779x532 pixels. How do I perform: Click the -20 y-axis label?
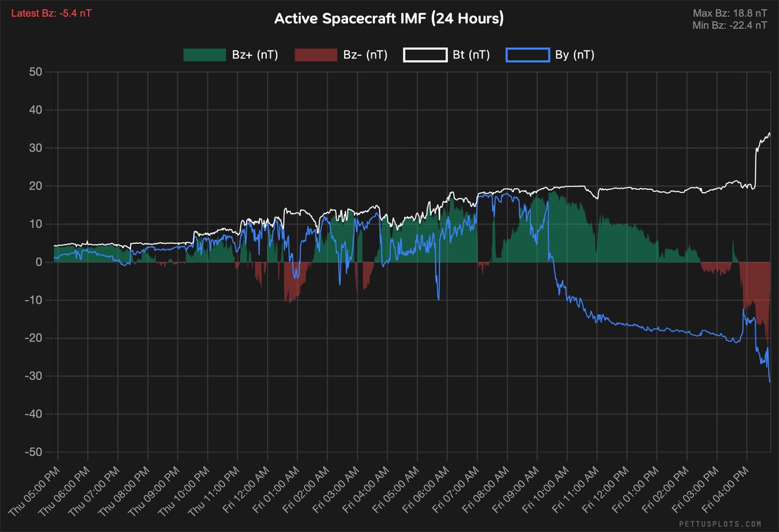pos(33,338)
